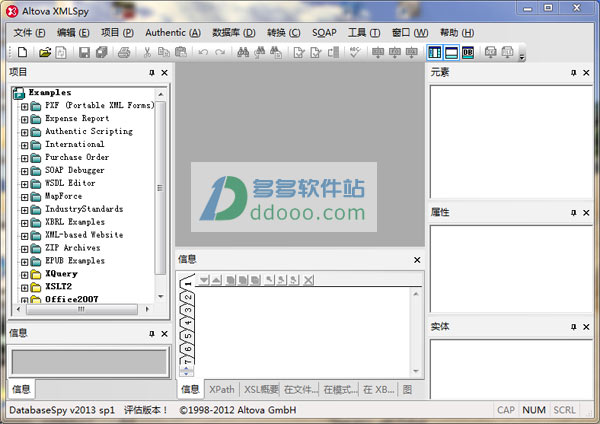
Task: Open a file with the folder icon
Action: (45, 52)
